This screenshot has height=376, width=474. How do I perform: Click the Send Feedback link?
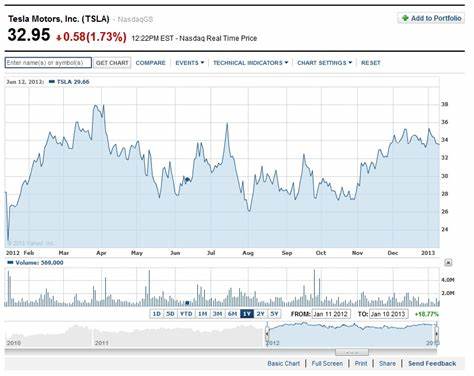pos(432,363)
